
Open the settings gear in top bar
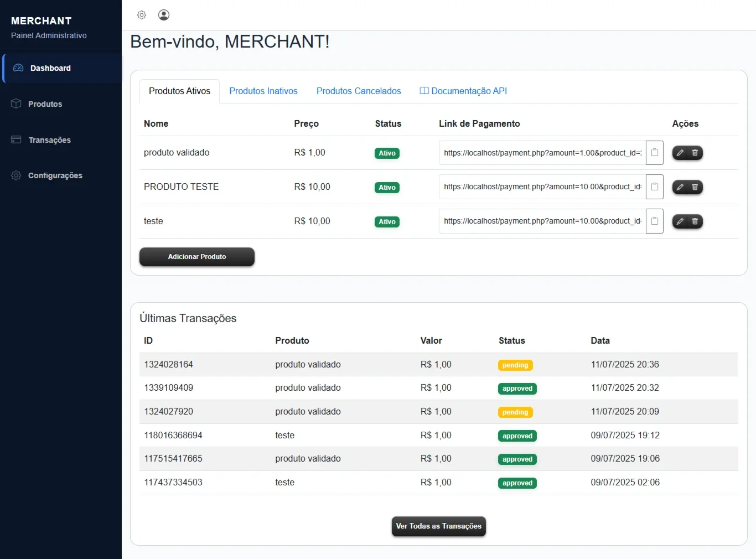click(x=142, y=15)
